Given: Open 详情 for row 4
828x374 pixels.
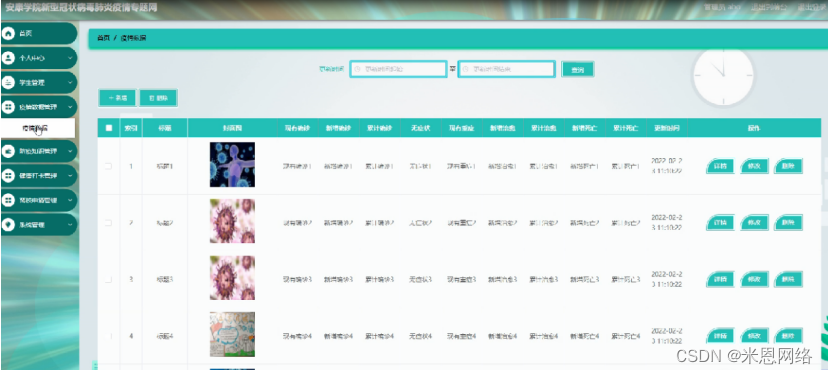Looking at the screenshot, I should coord(720,336).
